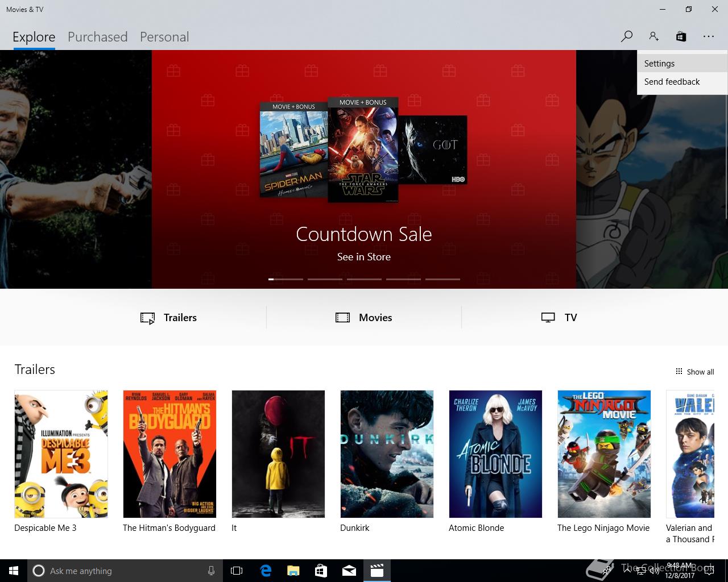Click the Movies filmstrip icon
This screenshot has height=582, width=728.
342,318
